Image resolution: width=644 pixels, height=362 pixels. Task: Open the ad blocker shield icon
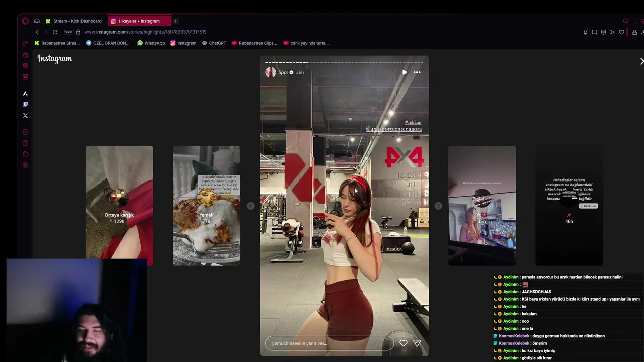(603, 32)
